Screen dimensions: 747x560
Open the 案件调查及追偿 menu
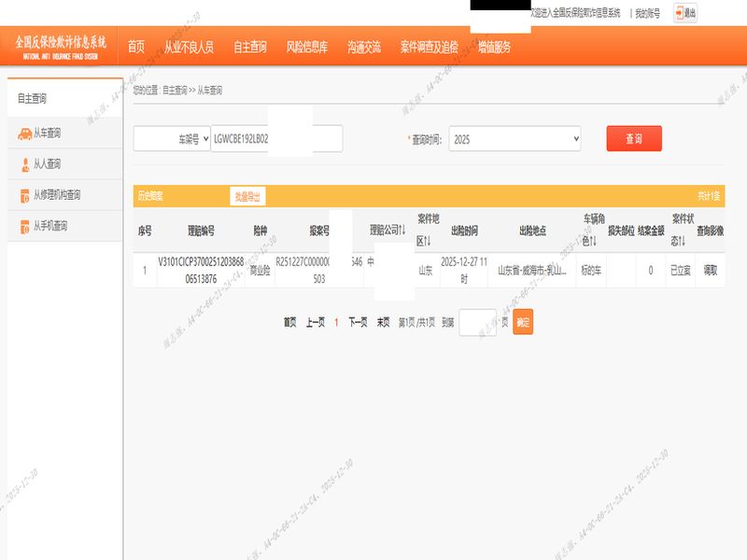point(429,47)
